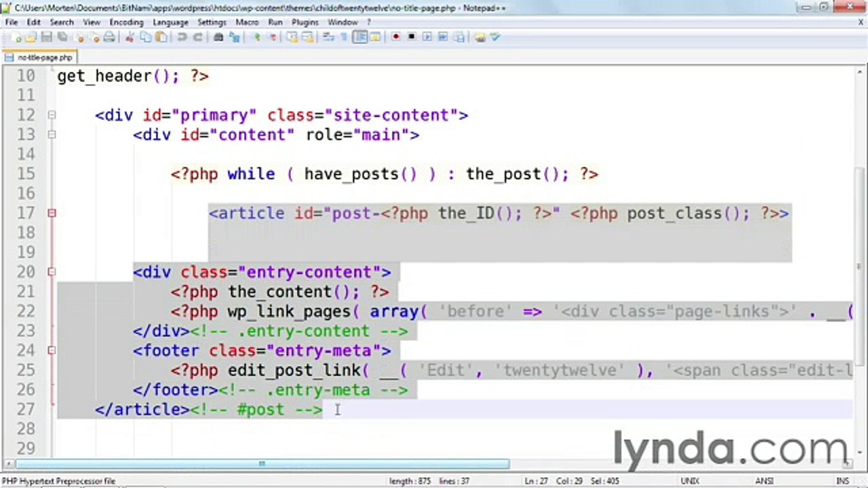Open the Run menu
The height and width of the screenshot is (488, 868).
[275, 22]
